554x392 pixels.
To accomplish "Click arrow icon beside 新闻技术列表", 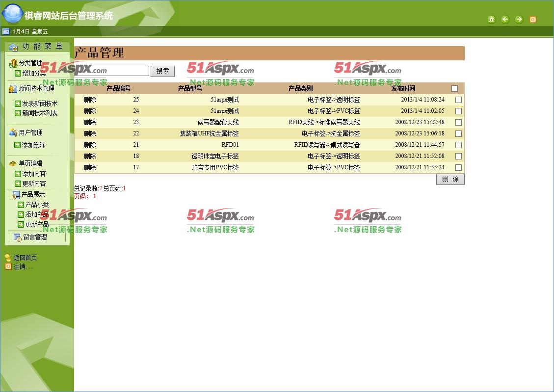I will click(18, 113).
